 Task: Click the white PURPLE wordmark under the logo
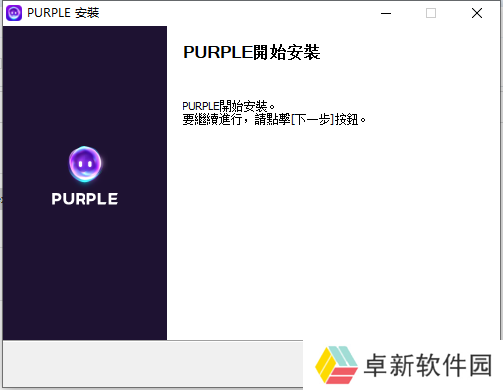pyautogui.click(x=85, y=199)
